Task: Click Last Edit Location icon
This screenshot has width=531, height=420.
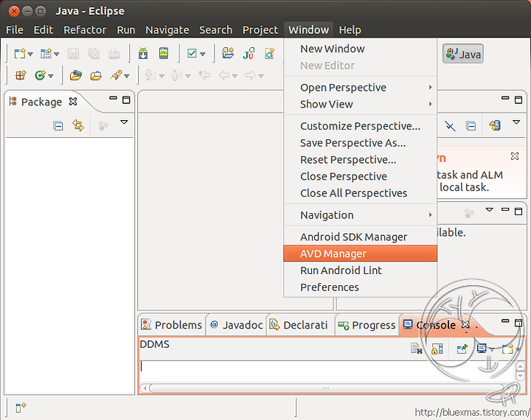Action: (204, 75)
